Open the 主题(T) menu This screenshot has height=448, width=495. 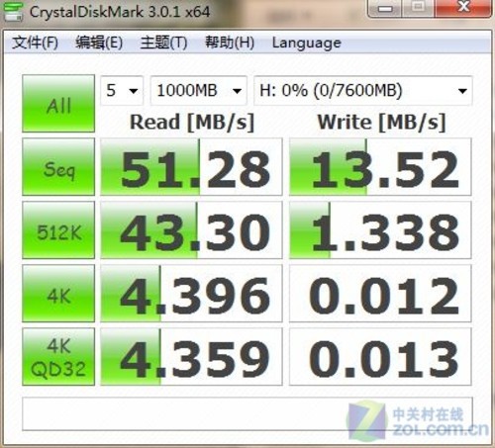click(x=163, y=43)
